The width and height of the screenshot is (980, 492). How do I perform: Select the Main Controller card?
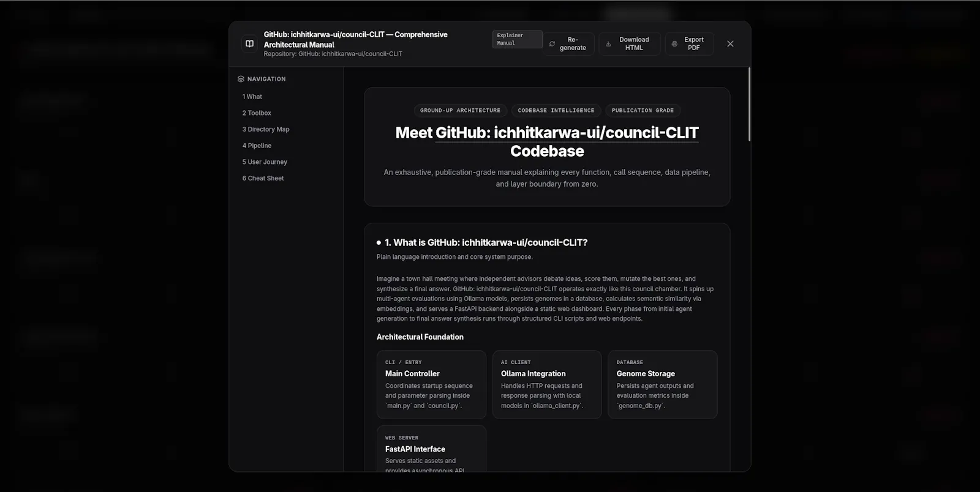point(431,384)
